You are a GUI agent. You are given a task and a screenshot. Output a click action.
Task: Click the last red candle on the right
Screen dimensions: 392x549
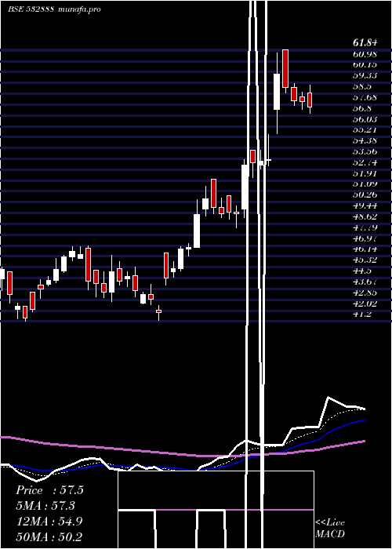point(310,100)
